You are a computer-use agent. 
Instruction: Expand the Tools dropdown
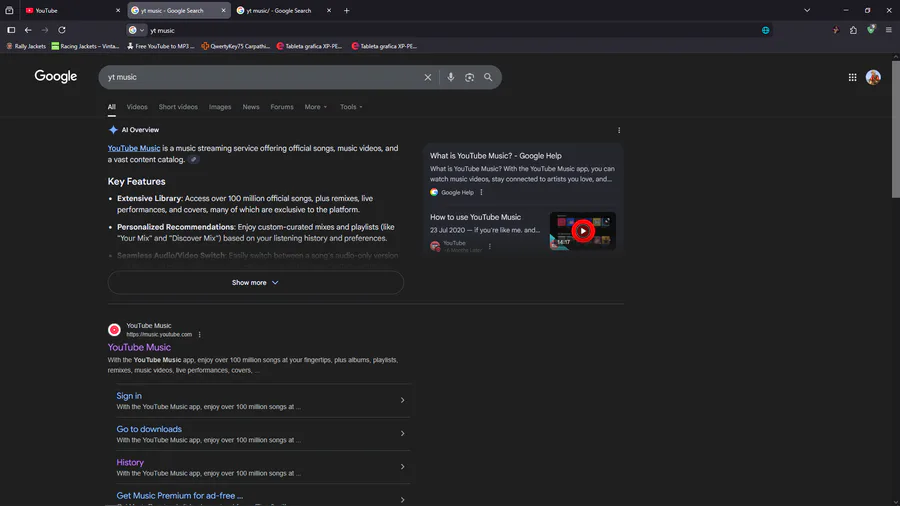click(351, 107)
